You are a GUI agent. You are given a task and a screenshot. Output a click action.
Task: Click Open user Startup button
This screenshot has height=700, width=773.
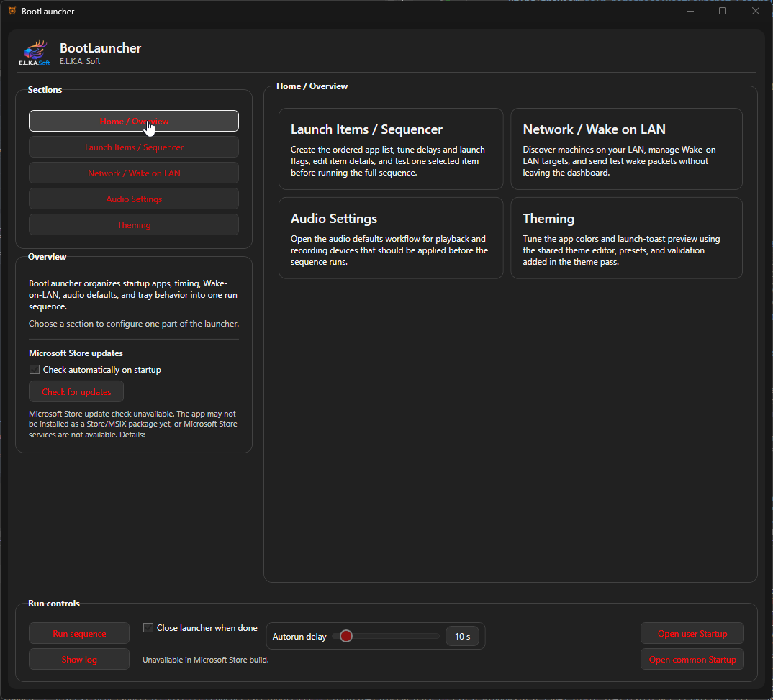692,634
